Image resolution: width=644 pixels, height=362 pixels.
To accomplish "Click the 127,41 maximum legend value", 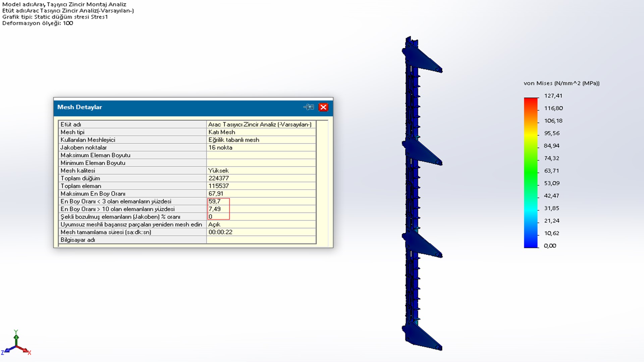I will tap(553, 96).
